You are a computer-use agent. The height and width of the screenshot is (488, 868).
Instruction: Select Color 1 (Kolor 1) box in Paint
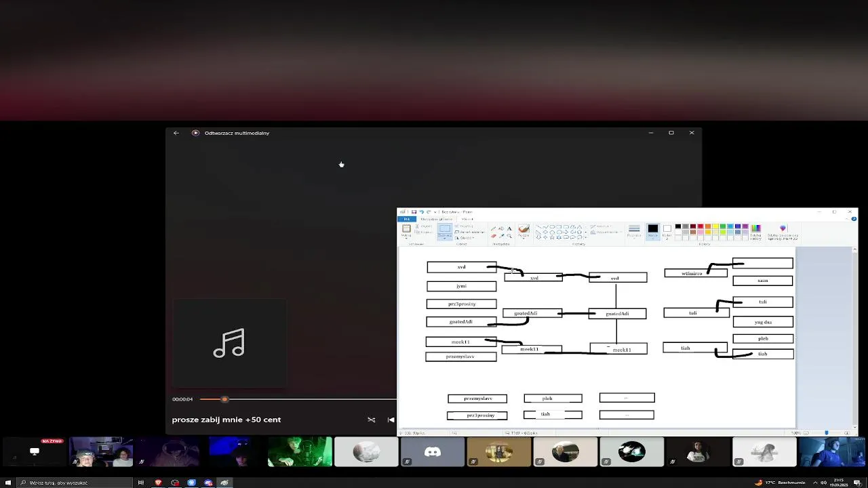[653, 232]
